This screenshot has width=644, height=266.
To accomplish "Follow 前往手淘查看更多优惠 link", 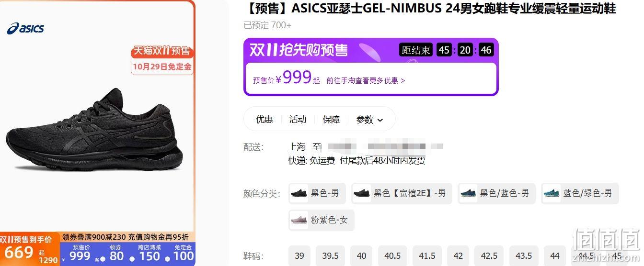I will [366, 80].
